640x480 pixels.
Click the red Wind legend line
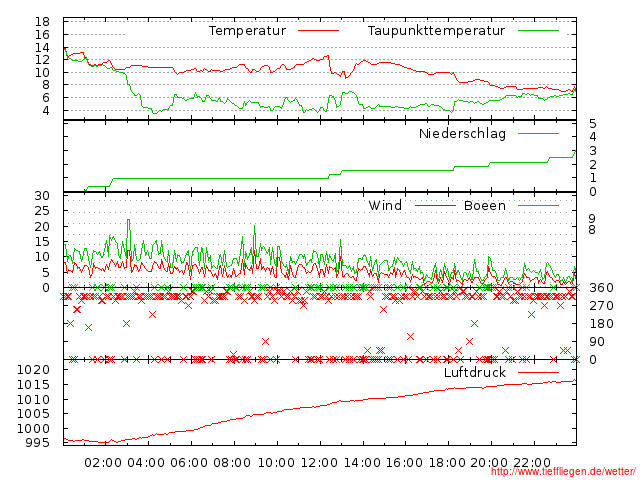(435, 206)
